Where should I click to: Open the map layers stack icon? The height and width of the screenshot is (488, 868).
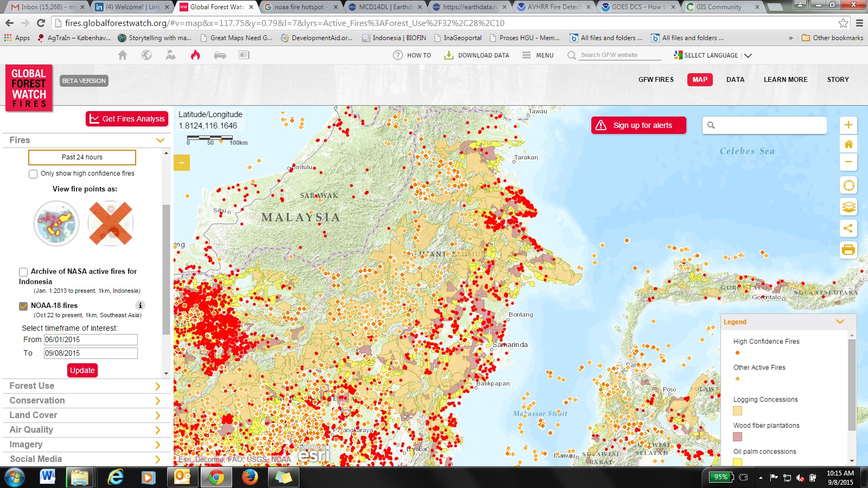click(x=848, y=207)
